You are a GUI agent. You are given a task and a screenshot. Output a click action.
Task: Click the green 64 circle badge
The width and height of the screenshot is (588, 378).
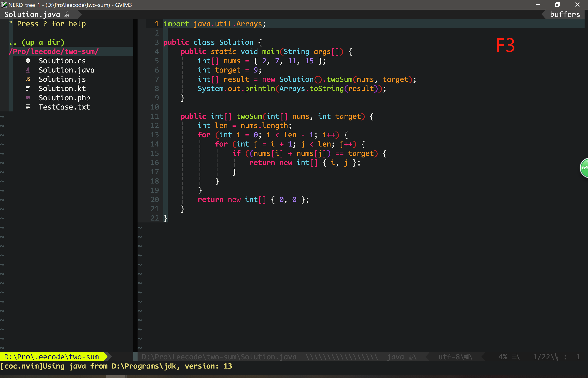point(584,168)
